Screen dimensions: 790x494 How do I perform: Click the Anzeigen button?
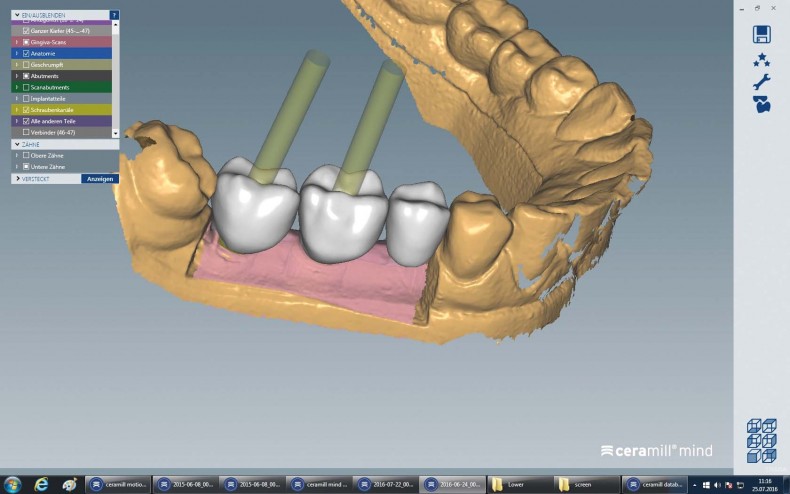click(100, 178)
